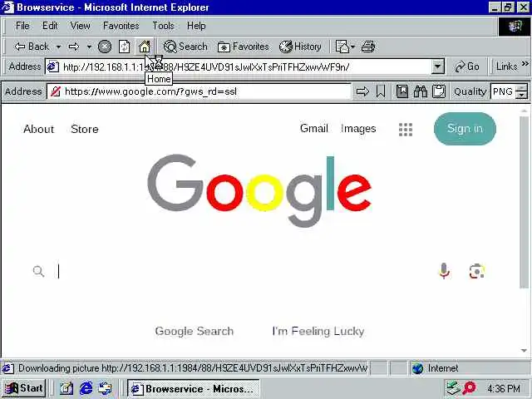The width and height of the screenshot is (532, 399).
Task: Click the Quality PNG field
Action: click(504, 91)
